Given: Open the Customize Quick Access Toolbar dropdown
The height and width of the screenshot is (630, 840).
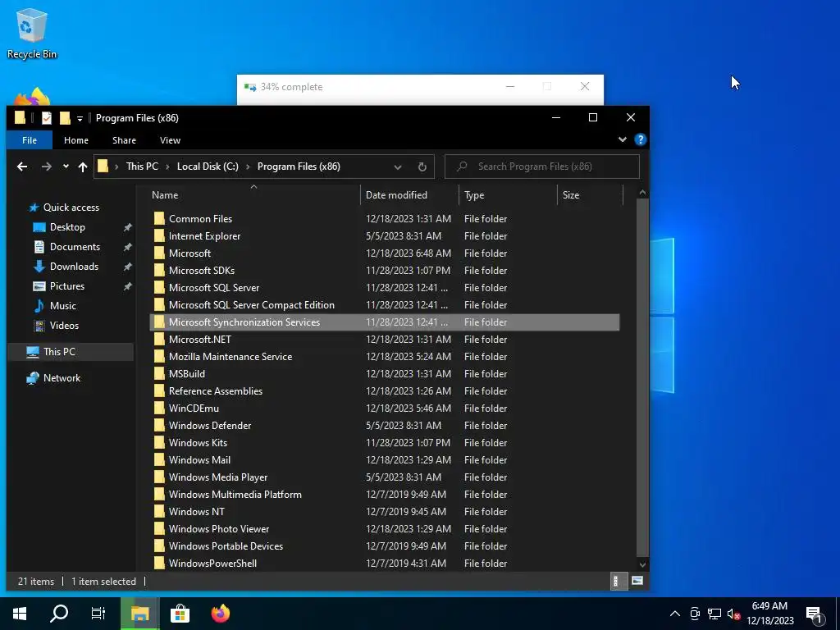Looking at the screenshot, I should tap(80, 118).
